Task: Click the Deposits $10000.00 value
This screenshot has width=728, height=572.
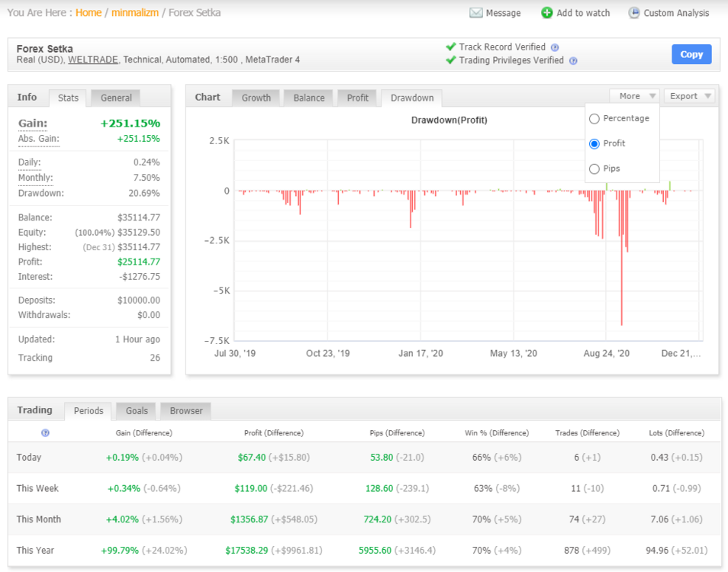Action: tap(138, 300)
